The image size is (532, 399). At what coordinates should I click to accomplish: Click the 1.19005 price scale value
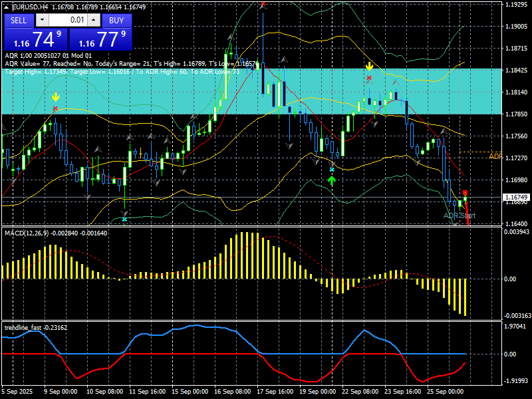click(517, 27)
